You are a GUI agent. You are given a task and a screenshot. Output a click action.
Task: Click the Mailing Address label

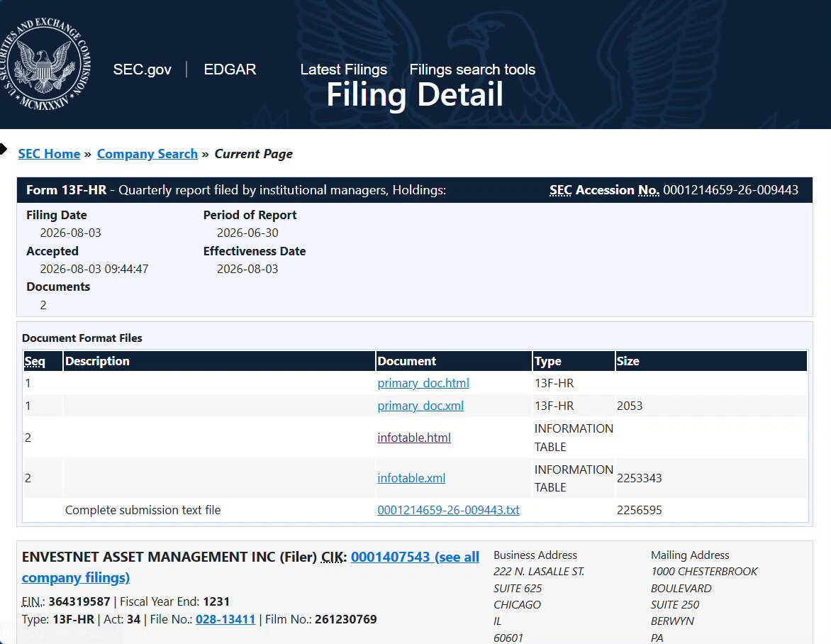[690, 555]
